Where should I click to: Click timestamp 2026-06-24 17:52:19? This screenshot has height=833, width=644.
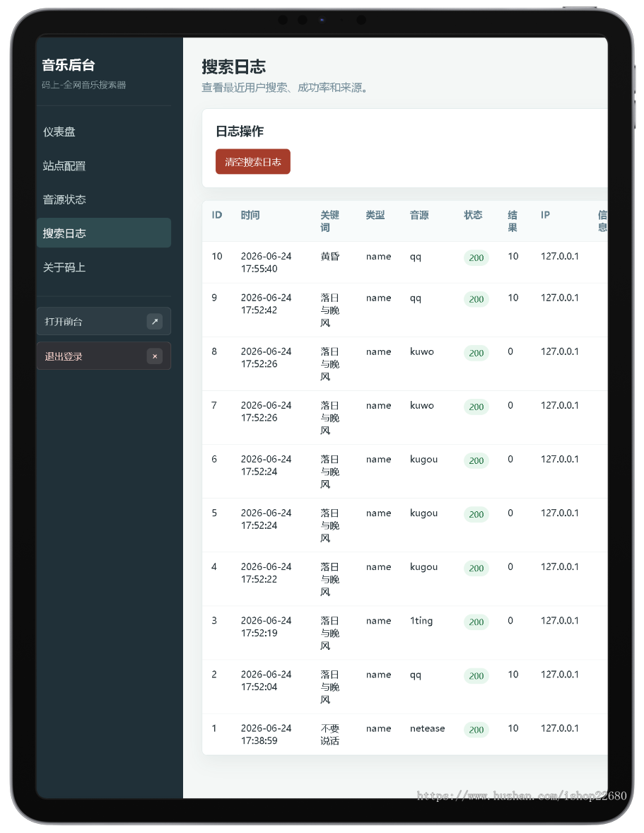[x=266, y=627]
